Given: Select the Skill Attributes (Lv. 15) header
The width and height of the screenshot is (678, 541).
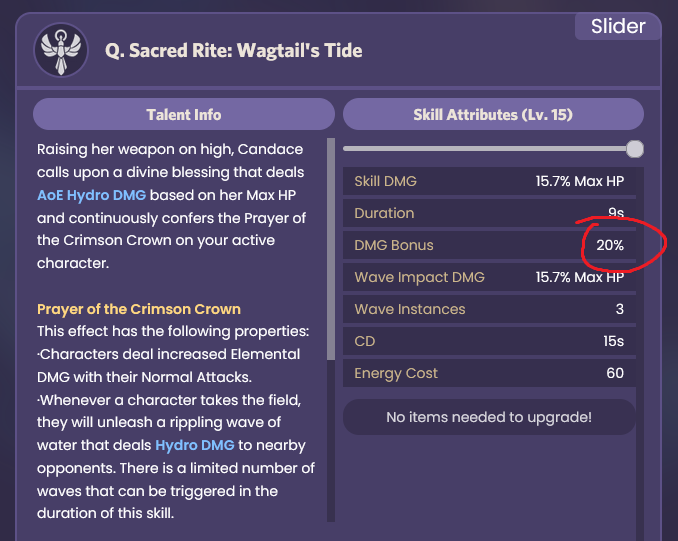Looking at the screenshot, I should point(492,115).
